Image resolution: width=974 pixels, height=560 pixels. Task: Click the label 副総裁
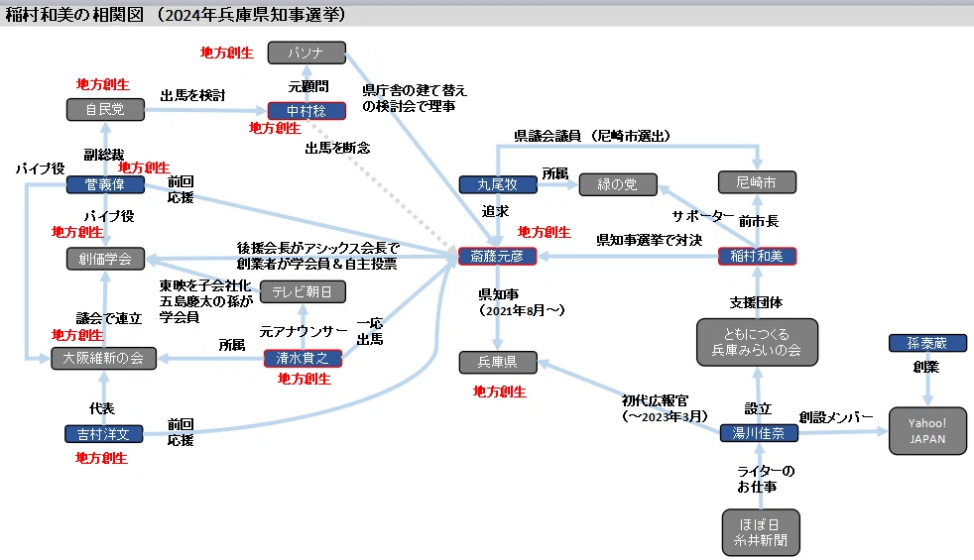[104, 155]
